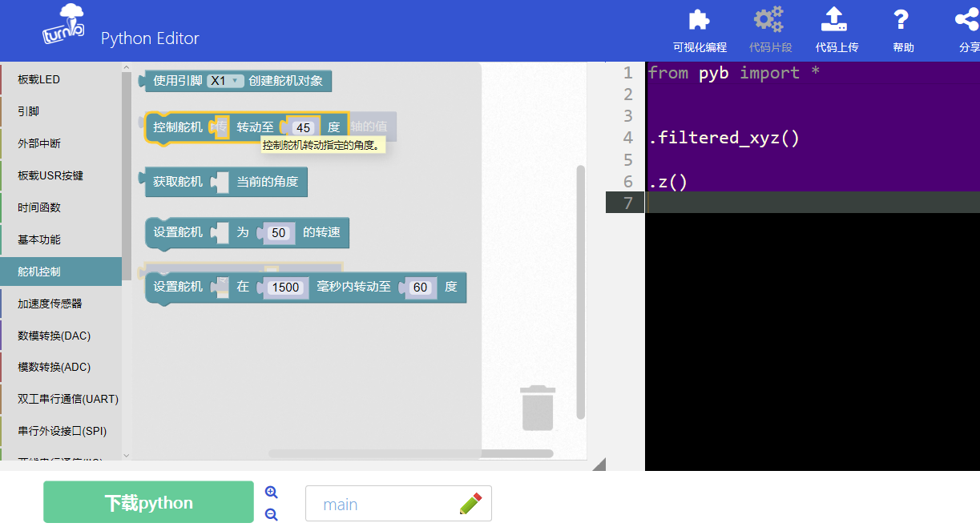This screenshot has height=527, width=980.
Task: Select 数模转换(DAC) category
Action: click(x=61, y=336)
